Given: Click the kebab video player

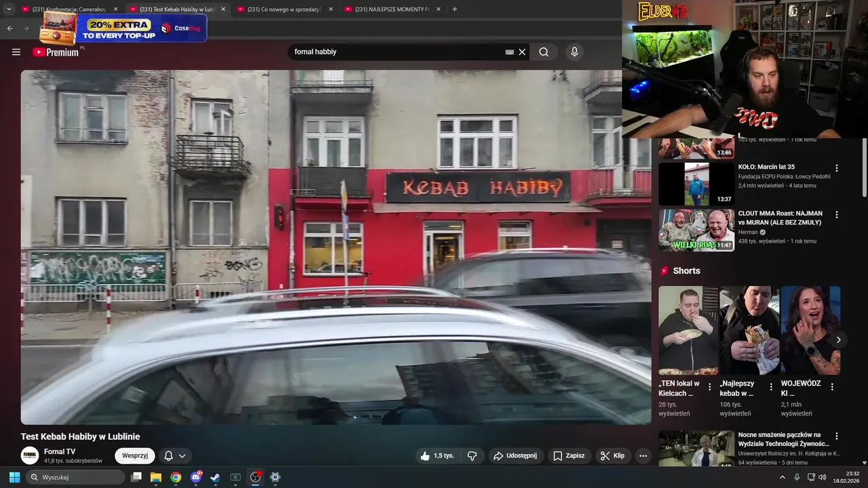Looking at the screenshot, I should coord(336,247).
